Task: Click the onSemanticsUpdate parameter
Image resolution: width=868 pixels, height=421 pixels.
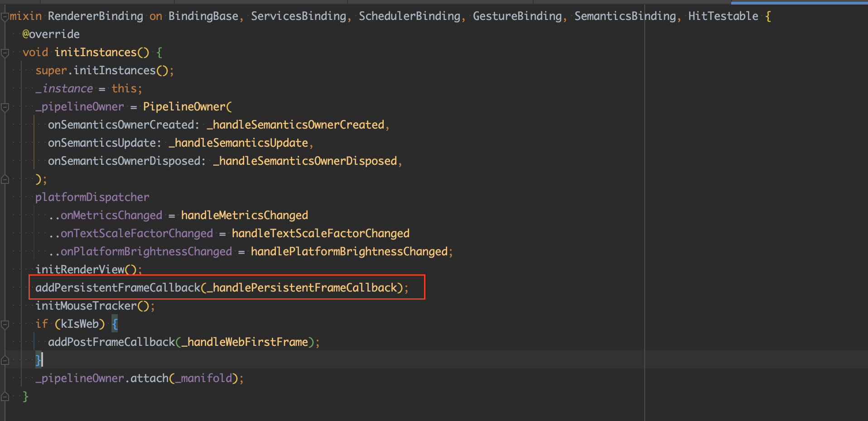Action: (x=102, y=143)
